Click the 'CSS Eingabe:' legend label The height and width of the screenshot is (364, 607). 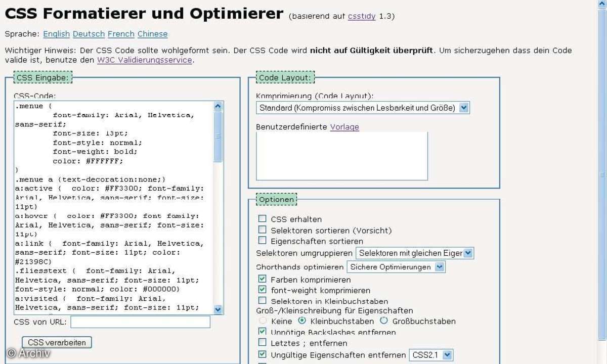click(43, 78)
